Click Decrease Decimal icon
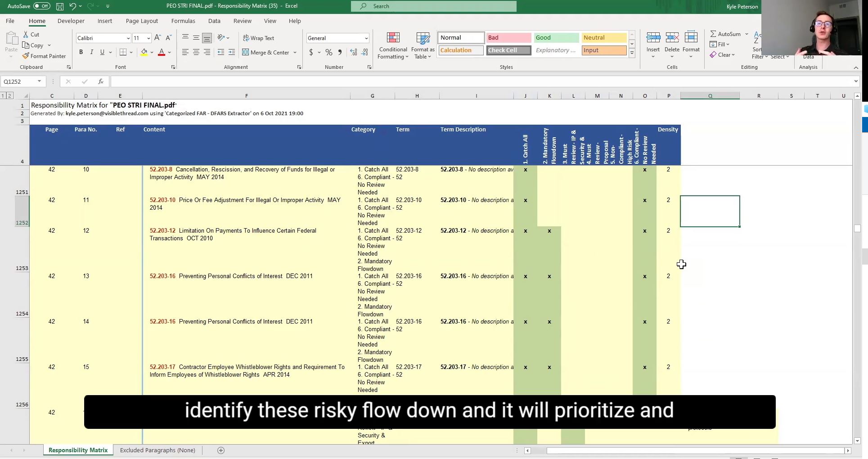Image resolution: width=868 pixels, height=459 pixels. pyautogui.click(x=364, y=52)
